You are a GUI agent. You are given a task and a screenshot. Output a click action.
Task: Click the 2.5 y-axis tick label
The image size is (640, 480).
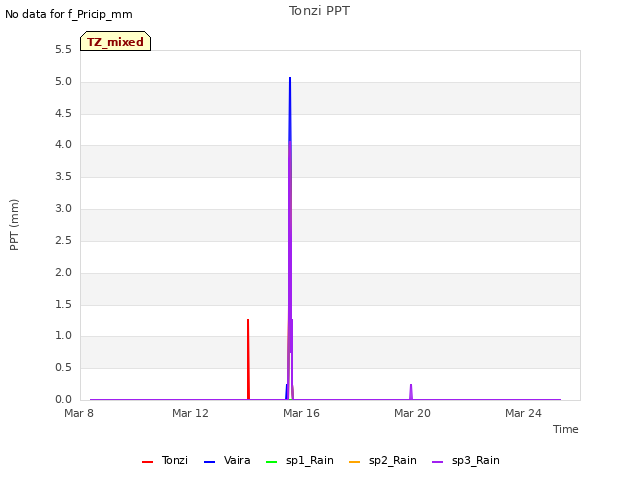[x=63, y=240]
